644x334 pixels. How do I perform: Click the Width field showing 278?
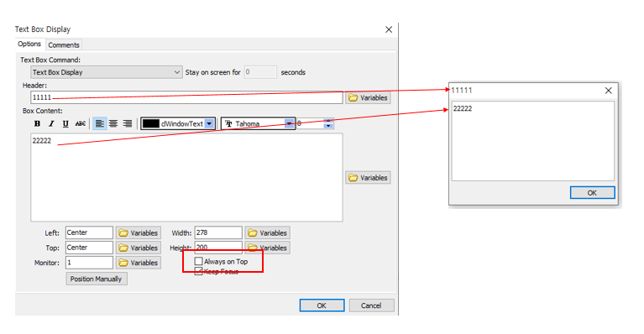pyautogui.click(x=218, y=232)
